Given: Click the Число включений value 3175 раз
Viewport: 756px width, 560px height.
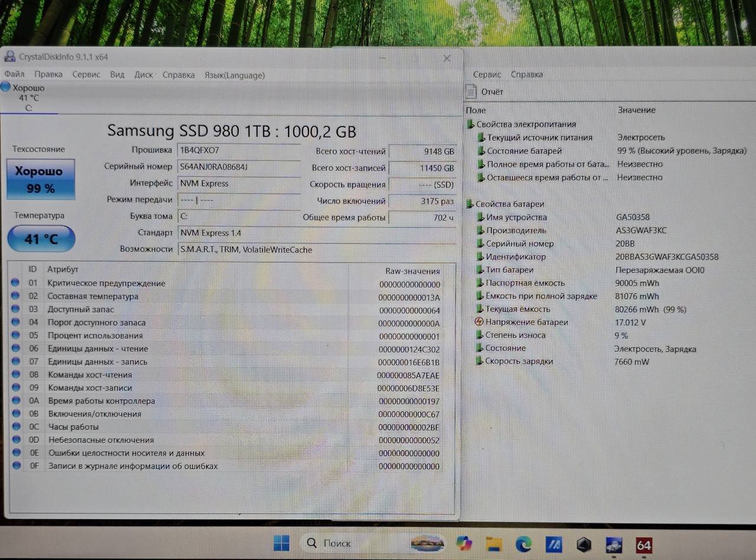Looking at the screenshot, I should pos(423,201).
